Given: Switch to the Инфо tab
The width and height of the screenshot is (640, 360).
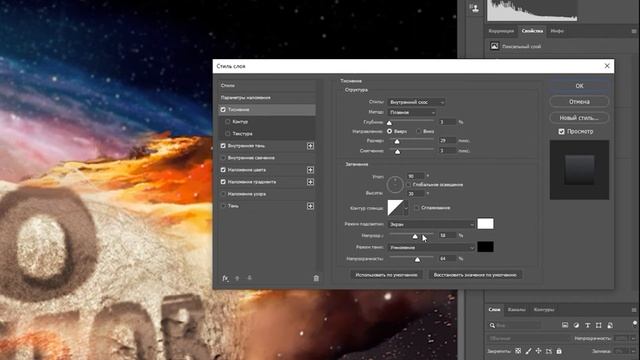Looking at the screenshot, I should 557,31.
